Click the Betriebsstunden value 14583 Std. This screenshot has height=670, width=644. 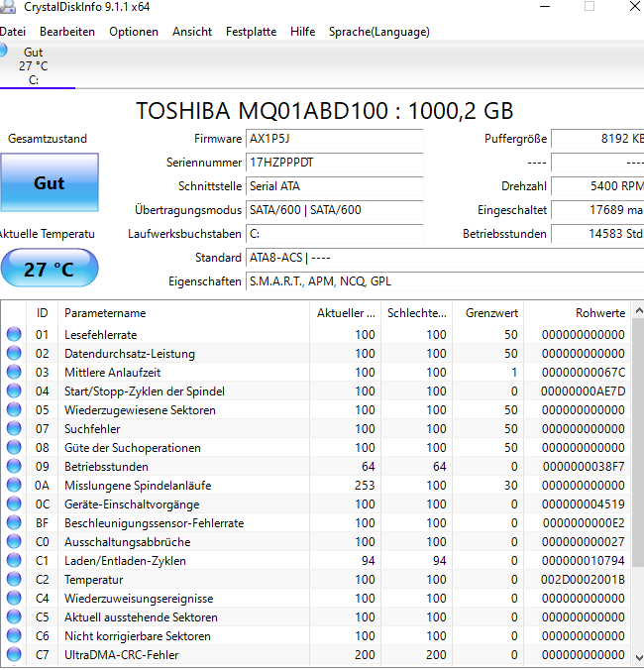[x=597, y=234]
